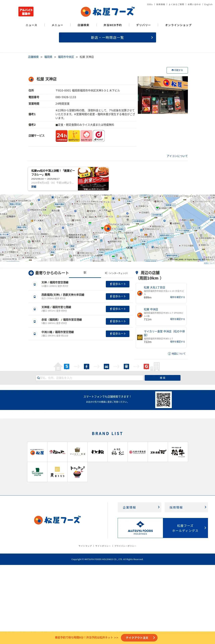Open the 福松 brand logo
This screenshot has height=644, width=215.
point(118,452)
